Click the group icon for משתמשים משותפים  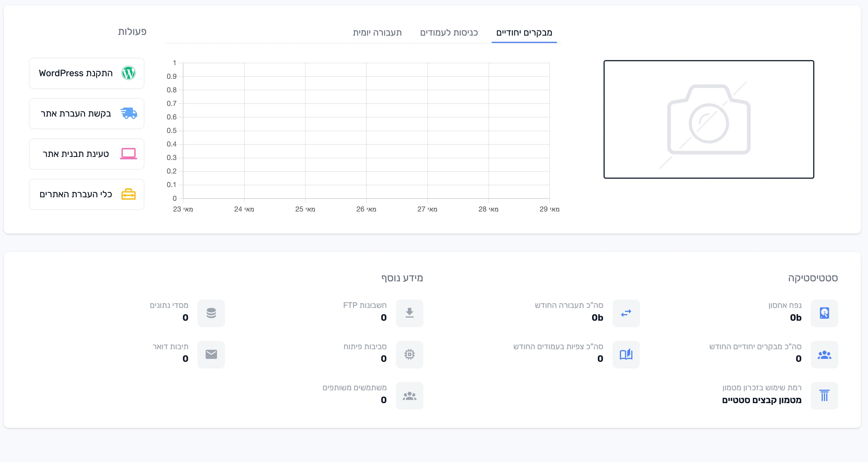point(409,396)
